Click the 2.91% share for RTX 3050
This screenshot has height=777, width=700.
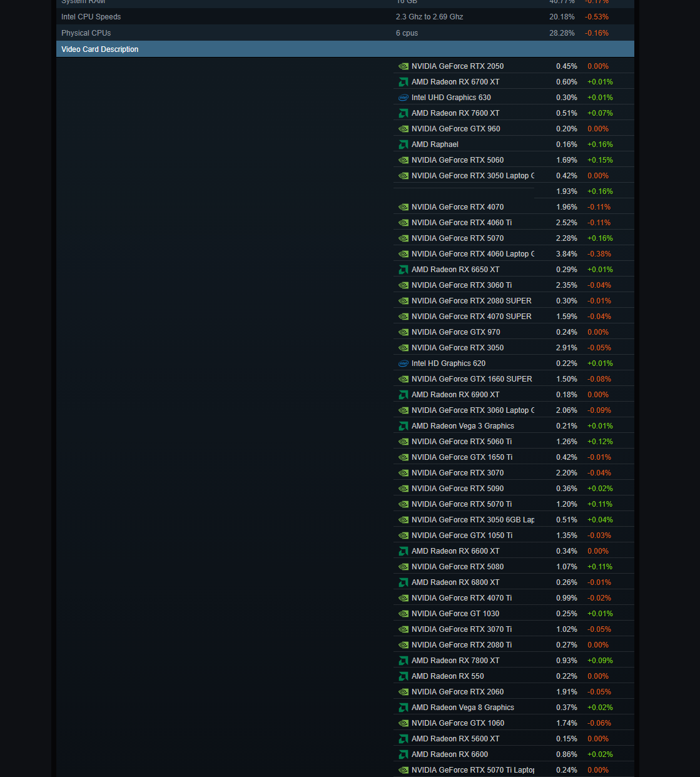pyautogui.click(x=567, y=348)
